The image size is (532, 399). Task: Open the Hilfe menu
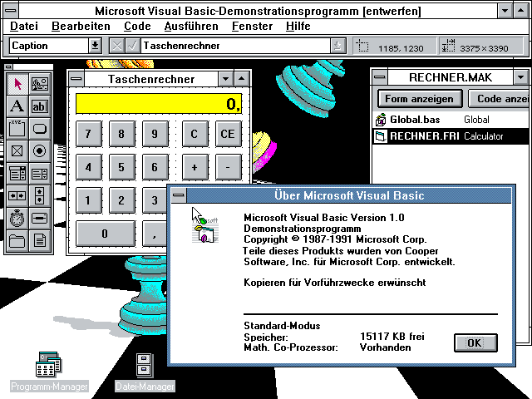pos(298,26)
